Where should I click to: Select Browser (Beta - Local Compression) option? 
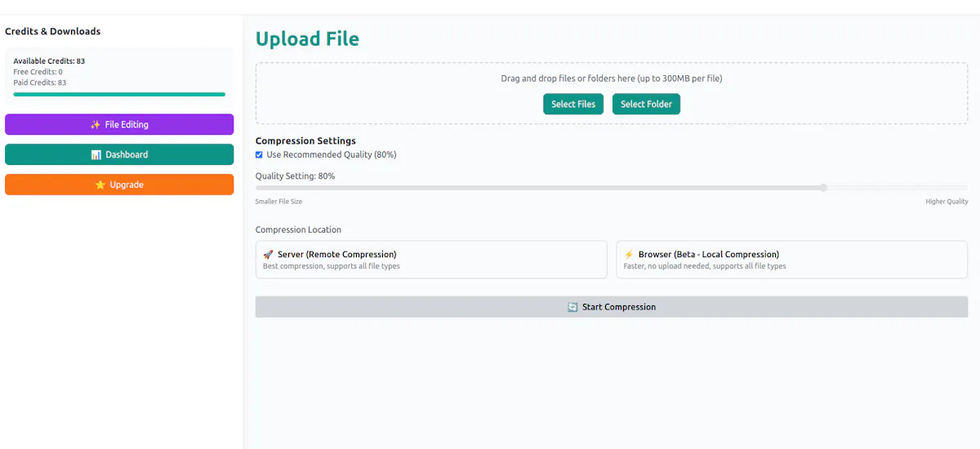pos(791,260)
